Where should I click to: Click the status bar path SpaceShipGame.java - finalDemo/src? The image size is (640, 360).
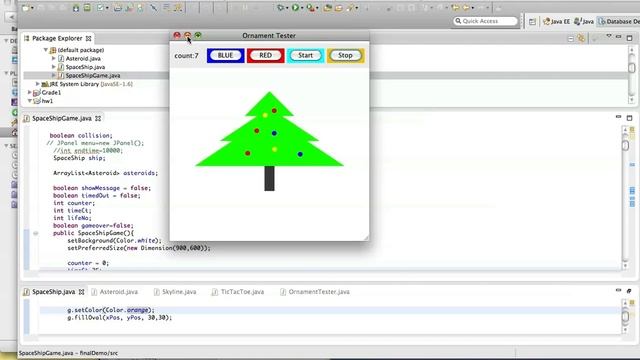(68, 353)
